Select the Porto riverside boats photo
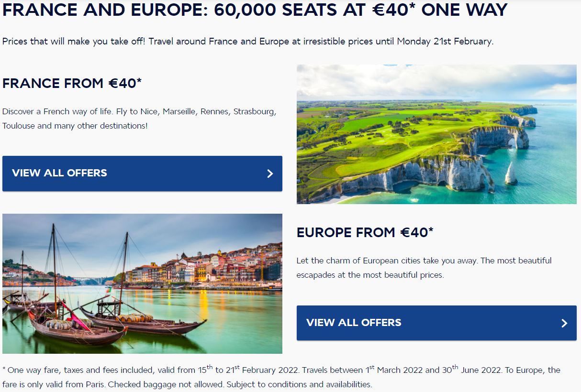581x392 pixels. coord(142,283)
